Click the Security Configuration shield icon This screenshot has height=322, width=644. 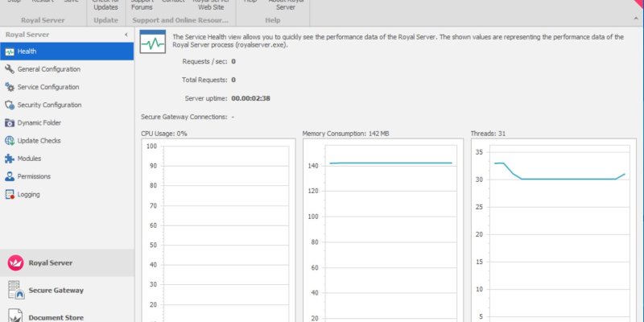coord(10,105)
